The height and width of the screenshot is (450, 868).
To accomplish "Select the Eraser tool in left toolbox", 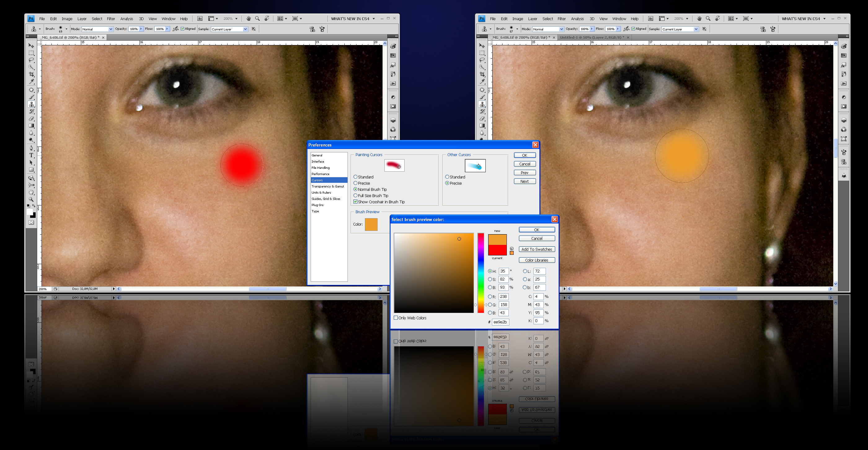I will (x=31, y=119).
